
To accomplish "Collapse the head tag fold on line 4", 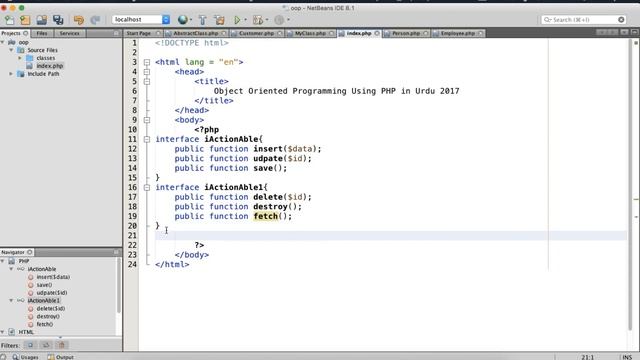I will pos(147,72).
